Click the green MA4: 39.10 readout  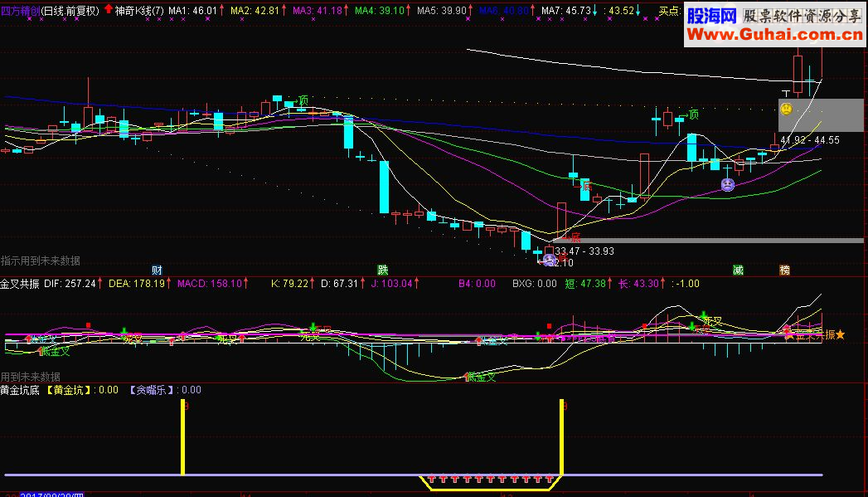click(x=379, y=11)
